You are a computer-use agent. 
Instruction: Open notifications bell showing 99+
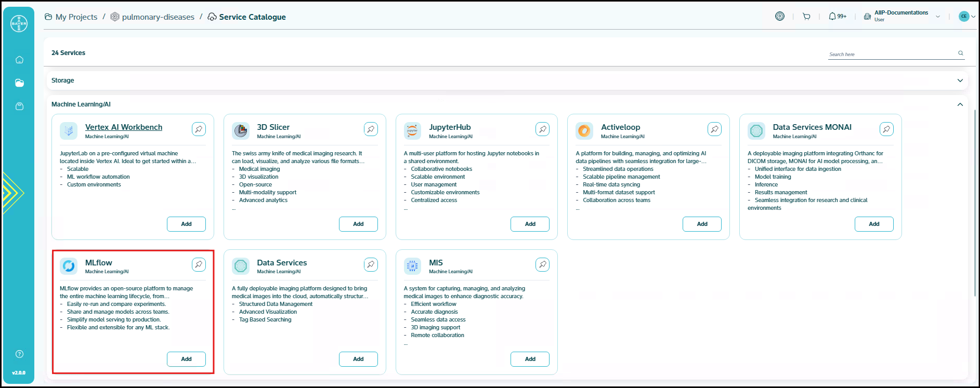tap(837, 17)
